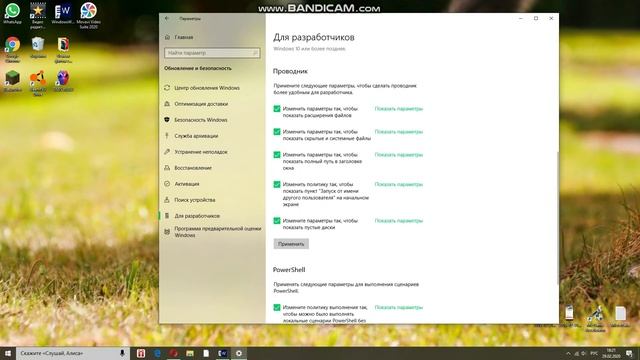Open the Action Center notifications icon
Screen dimensions: 640x360
click(629, 353)
